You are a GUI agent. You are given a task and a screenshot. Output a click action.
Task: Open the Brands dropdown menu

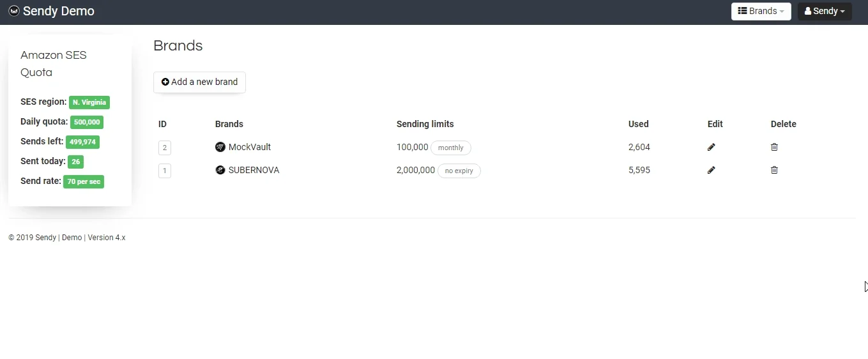pyautogui.click(x=761, y=11)
